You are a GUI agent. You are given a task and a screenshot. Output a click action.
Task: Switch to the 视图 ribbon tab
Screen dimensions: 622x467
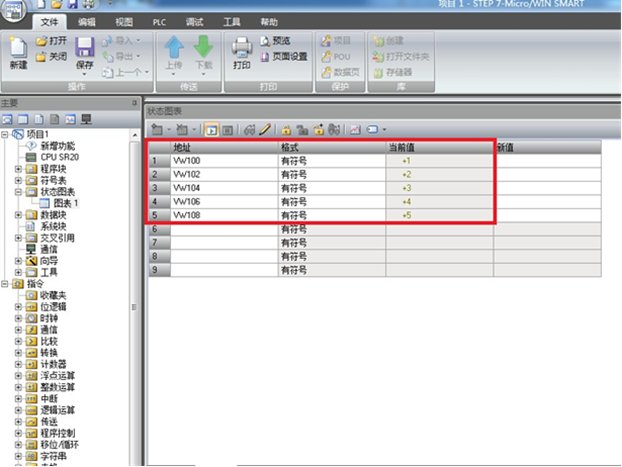tap(124, 22)
